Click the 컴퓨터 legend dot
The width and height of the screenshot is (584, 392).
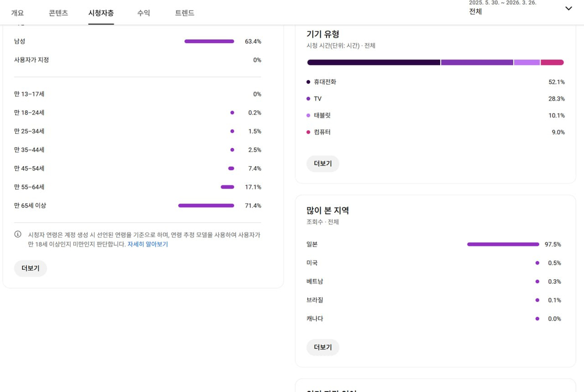[x=309, y=132]
